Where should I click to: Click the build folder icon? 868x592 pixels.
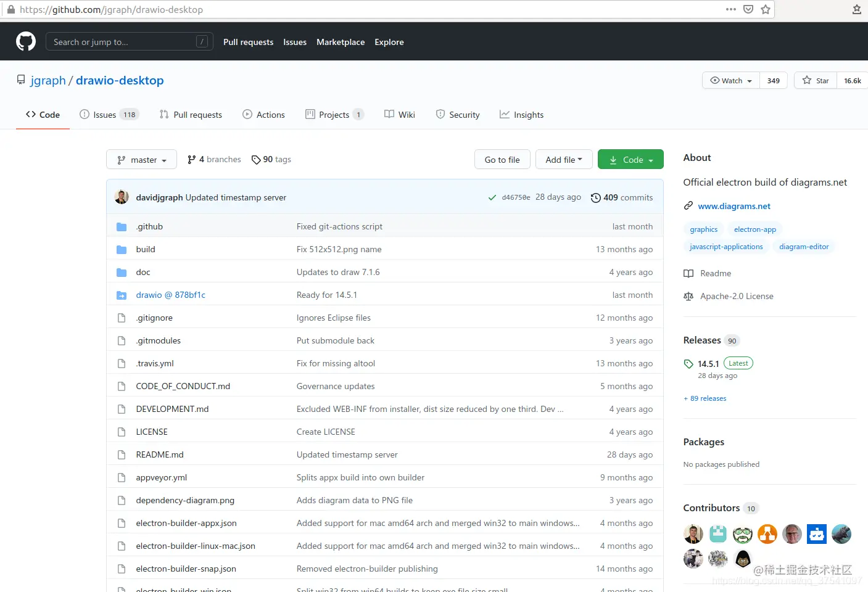coord(122,249)
